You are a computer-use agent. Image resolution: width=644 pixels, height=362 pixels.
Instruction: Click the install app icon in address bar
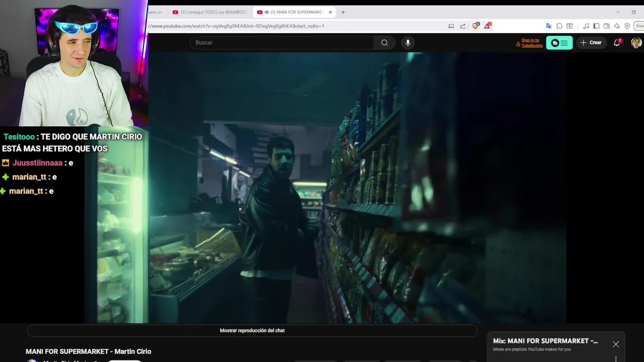(451, 26)
